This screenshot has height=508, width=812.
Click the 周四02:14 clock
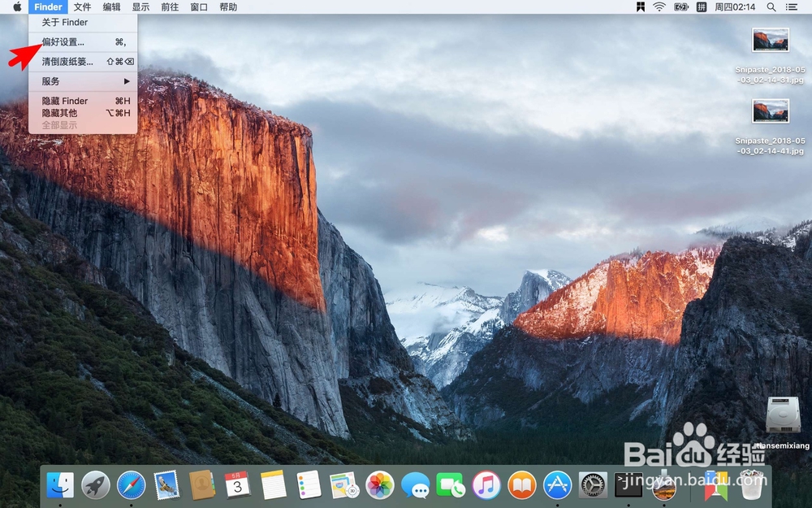point(735,7)
